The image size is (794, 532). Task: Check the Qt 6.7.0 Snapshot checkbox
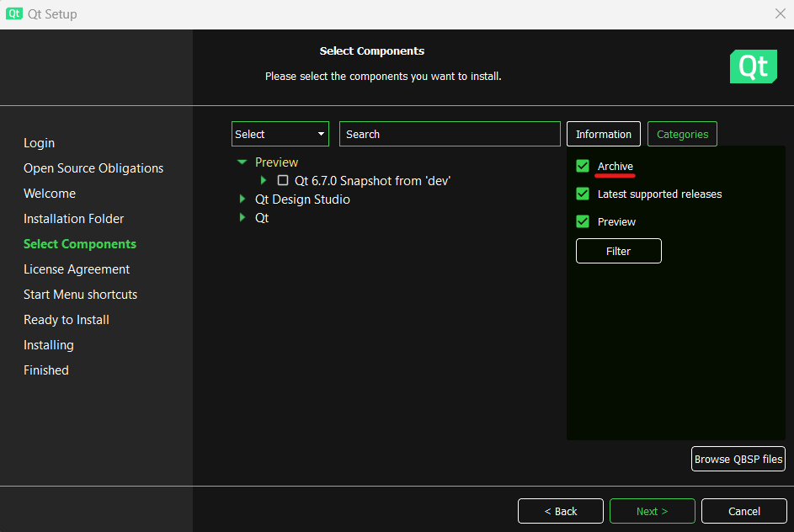[x=283, y=180]
